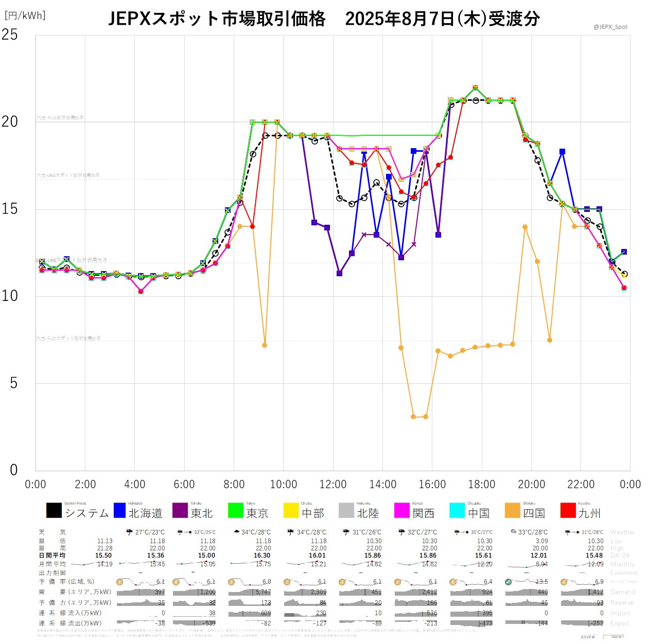The width and height of the screenshot is (648, 644).
Task: Click the red 九州 legend swatch
Action: click(568, 510)
